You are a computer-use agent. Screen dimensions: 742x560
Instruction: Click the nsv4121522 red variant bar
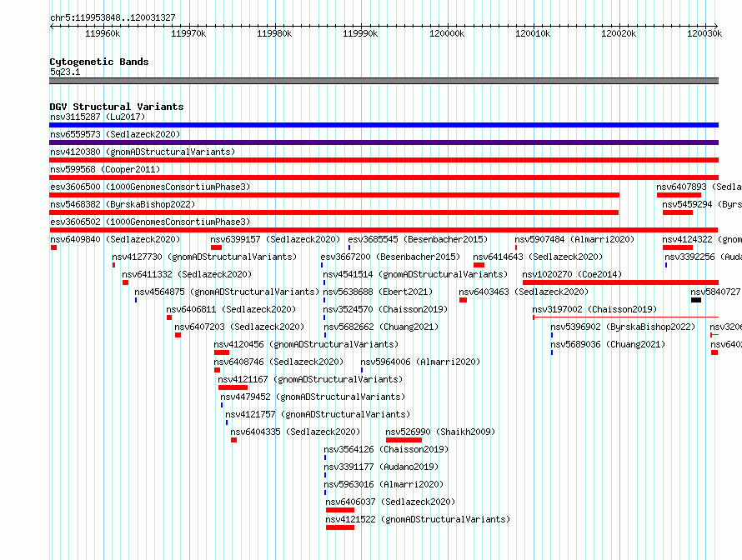tap(340, 527)
